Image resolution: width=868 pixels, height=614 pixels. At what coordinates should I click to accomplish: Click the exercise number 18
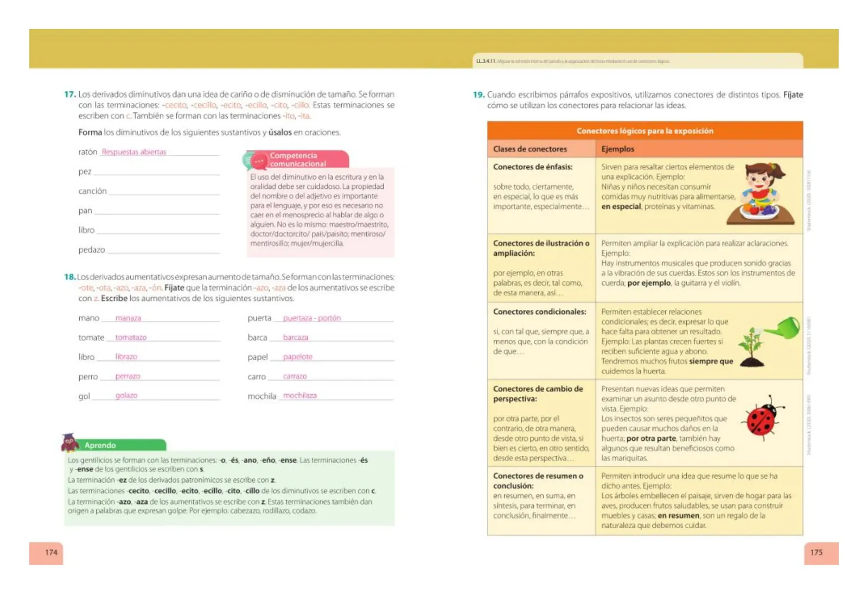click(x=70, y=277)
